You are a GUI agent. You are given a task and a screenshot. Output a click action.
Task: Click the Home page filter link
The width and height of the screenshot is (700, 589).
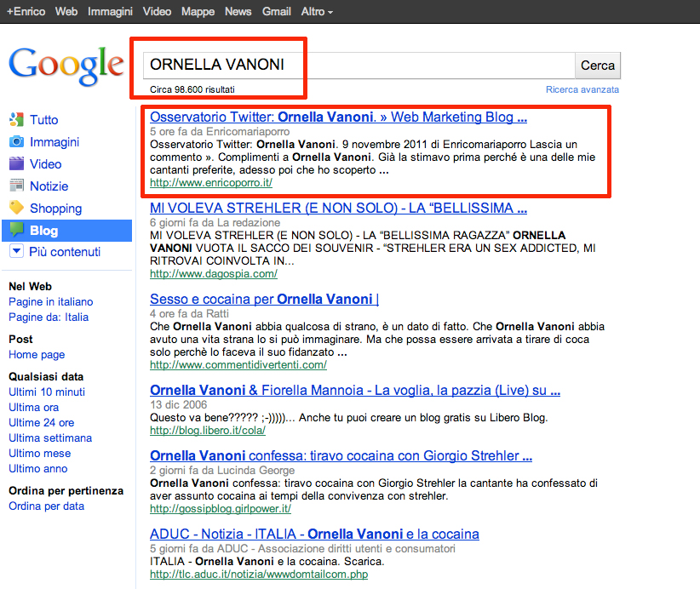tap(37, 355)
